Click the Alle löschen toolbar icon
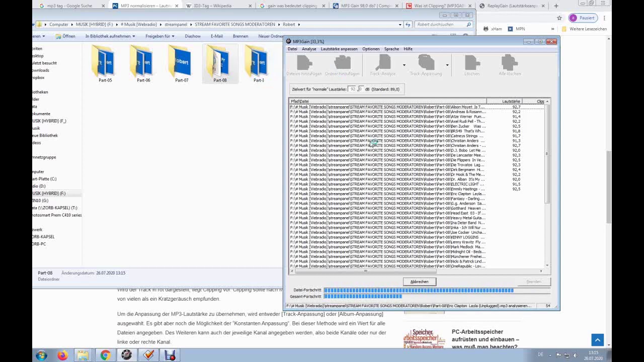The width and height of the screenshot is (644, 362). (510, 66)
